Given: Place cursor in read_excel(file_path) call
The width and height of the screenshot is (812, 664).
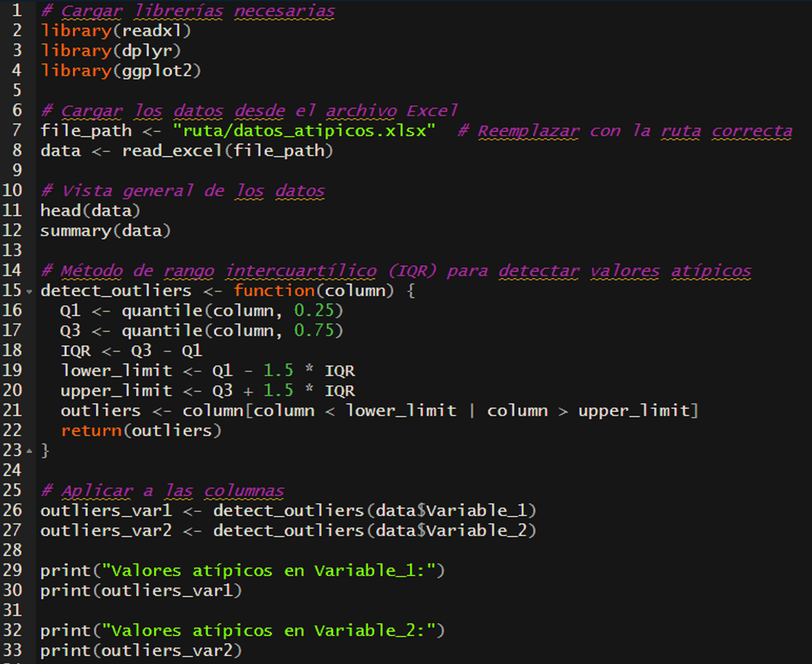Looking at the screenshot, I should pos(227,151).
